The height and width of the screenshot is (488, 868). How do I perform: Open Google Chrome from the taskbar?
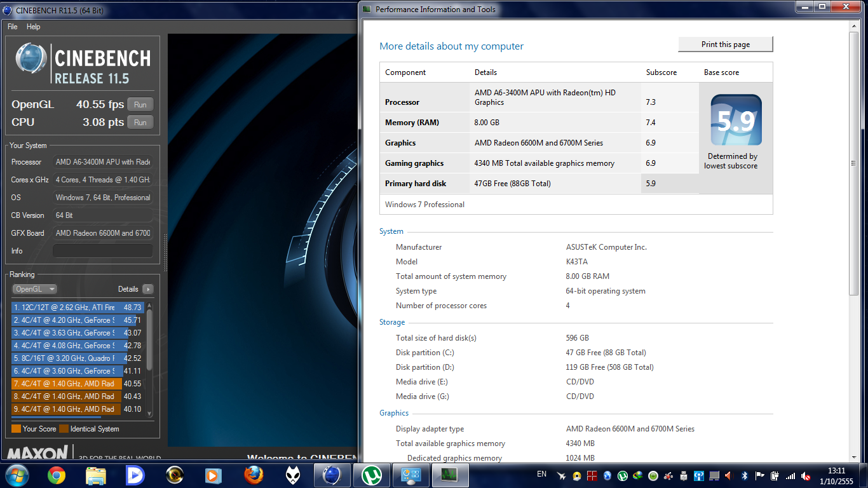coord(57,475)
